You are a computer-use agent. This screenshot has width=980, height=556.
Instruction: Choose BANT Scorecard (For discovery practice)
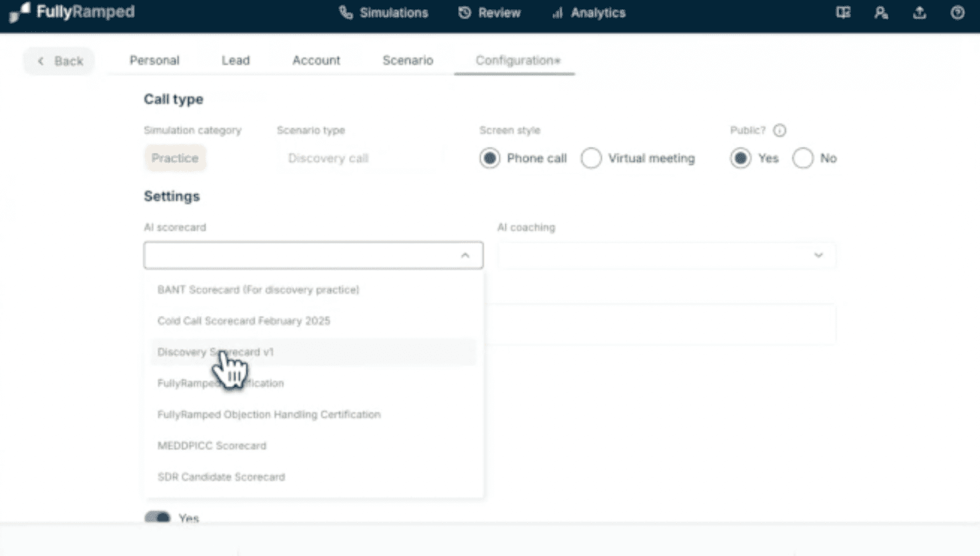tap(313, 290)
